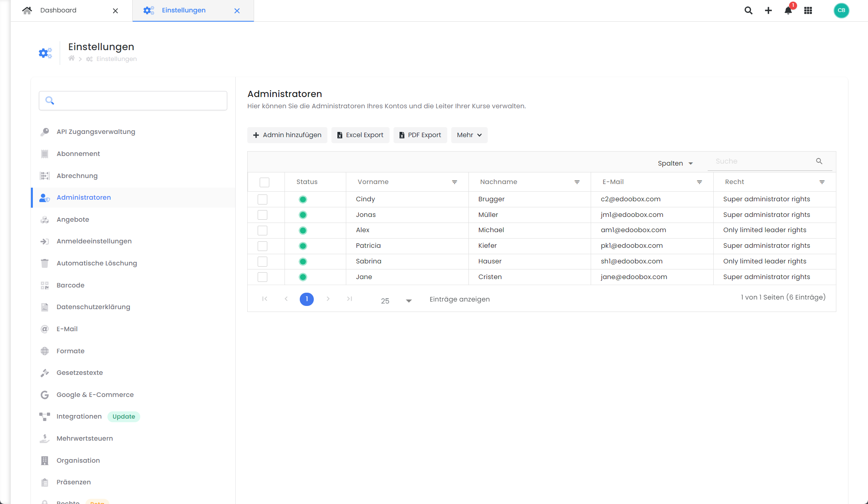Click the filter icon on the Vorname column
The width and height of the screenshot is (868, 504).
454,182
